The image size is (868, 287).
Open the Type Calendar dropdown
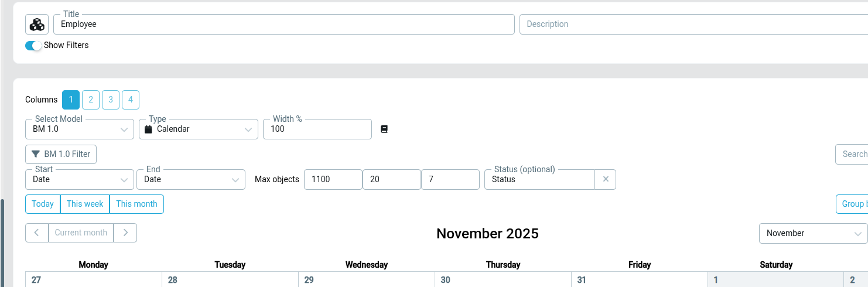[x=198, y=129]
